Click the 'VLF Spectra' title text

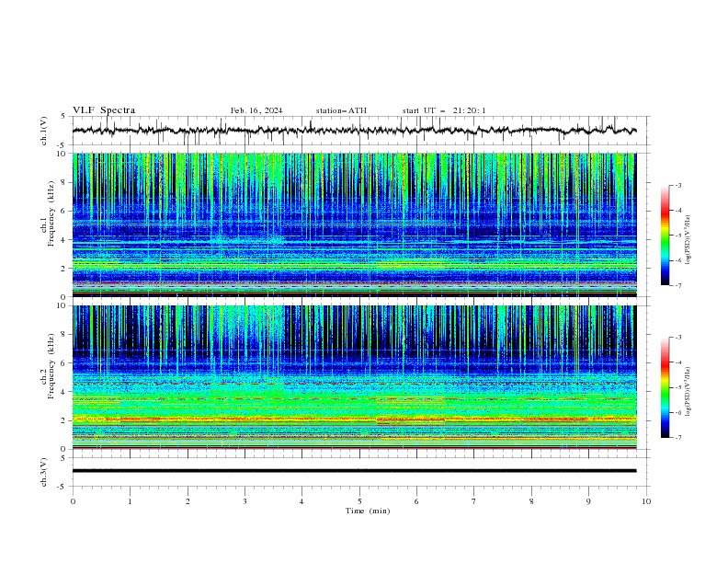click(x=104, y=110)
